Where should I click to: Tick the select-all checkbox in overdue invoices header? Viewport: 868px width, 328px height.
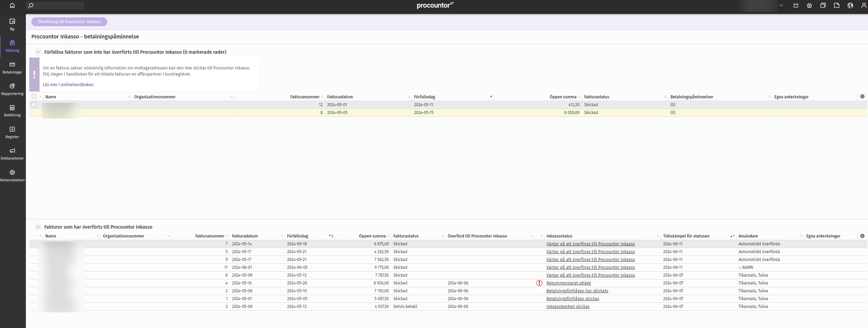point(34,97)
